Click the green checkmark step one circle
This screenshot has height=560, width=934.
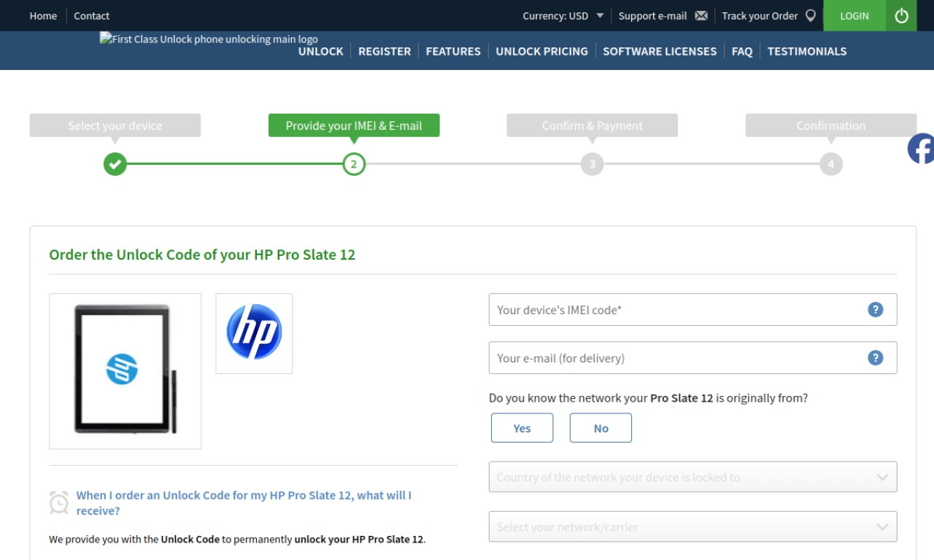(x=115, y=164)
